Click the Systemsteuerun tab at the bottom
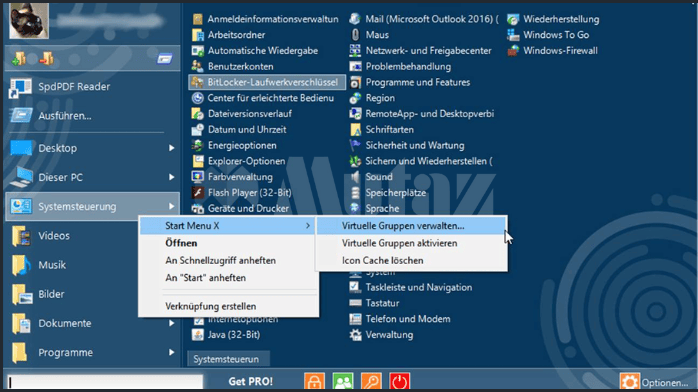This screenshot has width=698, height=392. coord(229,359)
